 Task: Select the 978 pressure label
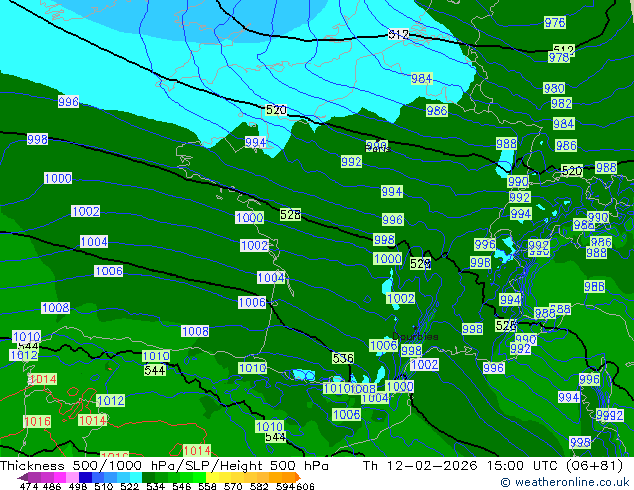[559, 57]
